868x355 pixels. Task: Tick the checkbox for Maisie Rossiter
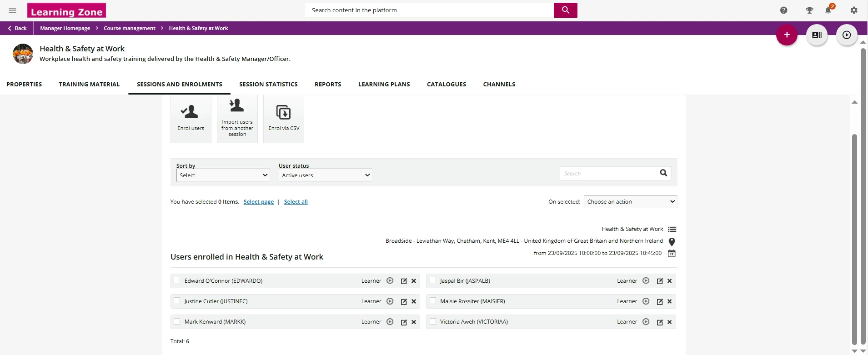433,301
